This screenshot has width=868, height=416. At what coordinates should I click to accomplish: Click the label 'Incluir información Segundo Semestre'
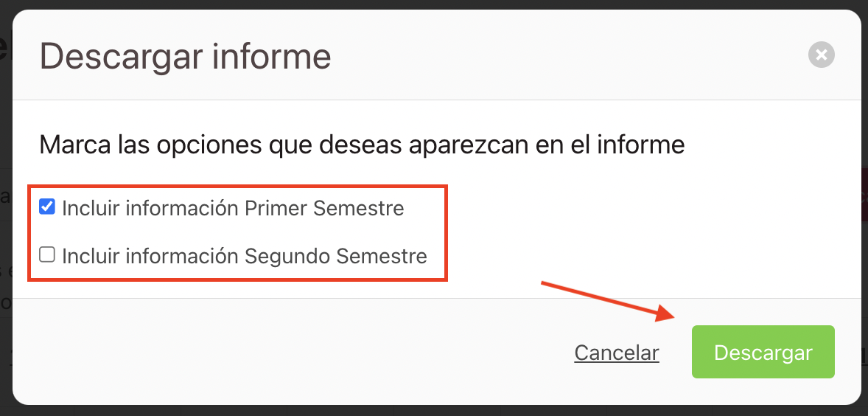pos(245,256)
